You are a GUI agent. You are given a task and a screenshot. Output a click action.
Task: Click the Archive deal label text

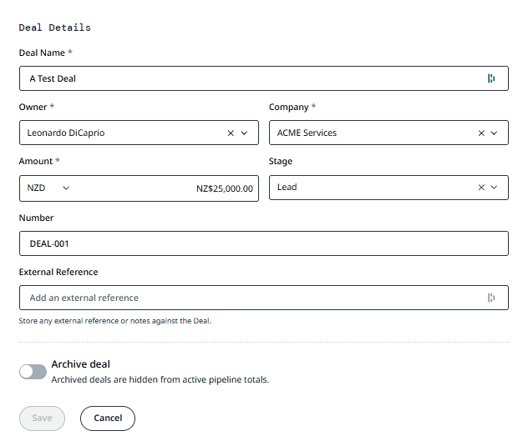[81, 364]
